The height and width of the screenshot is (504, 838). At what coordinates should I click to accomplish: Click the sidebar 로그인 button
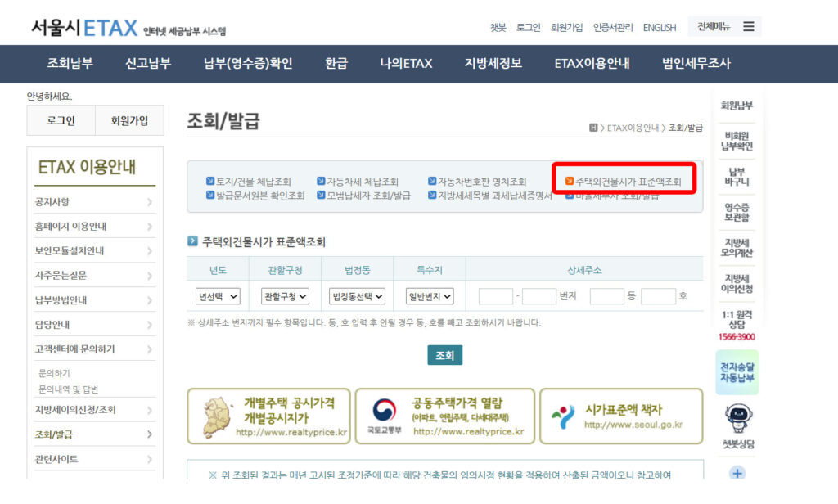61,121
